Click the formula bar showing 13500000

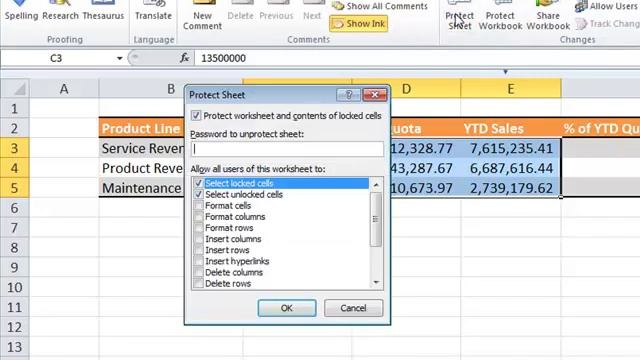point(417,58)
